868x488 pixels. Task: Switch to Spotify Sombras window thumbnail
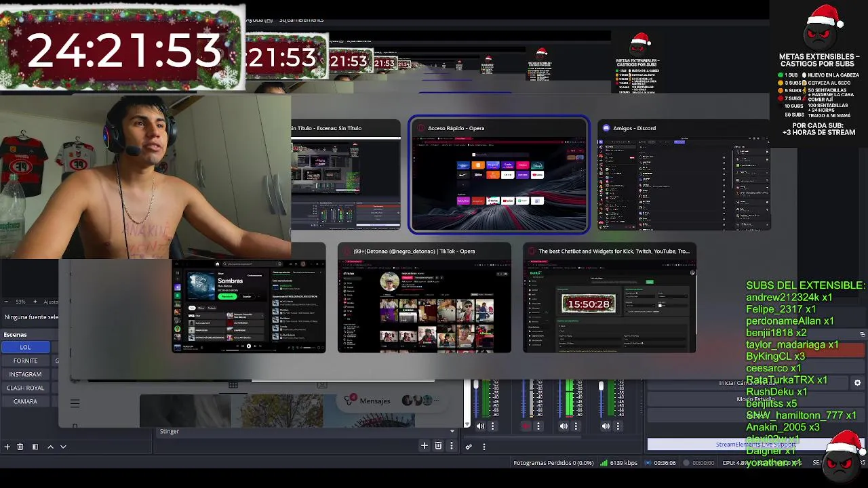[x=249, y=305]
